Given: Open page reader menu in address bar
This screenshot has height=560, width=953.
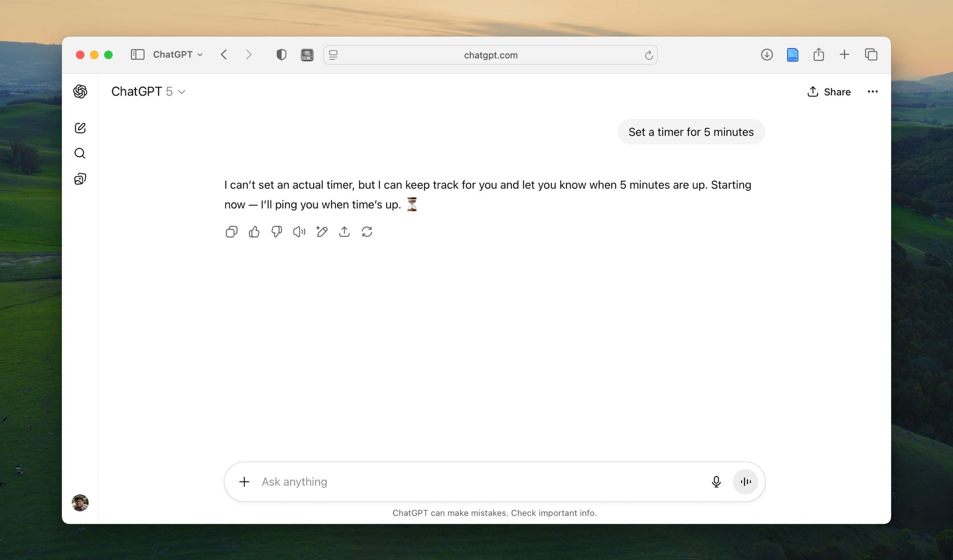Looking at the screenshot, I should 334,55.
